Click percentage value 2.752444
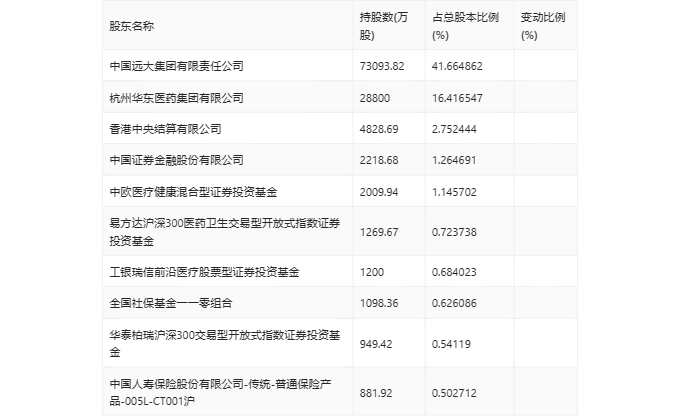The image size is (680, 416). (454, 129)
